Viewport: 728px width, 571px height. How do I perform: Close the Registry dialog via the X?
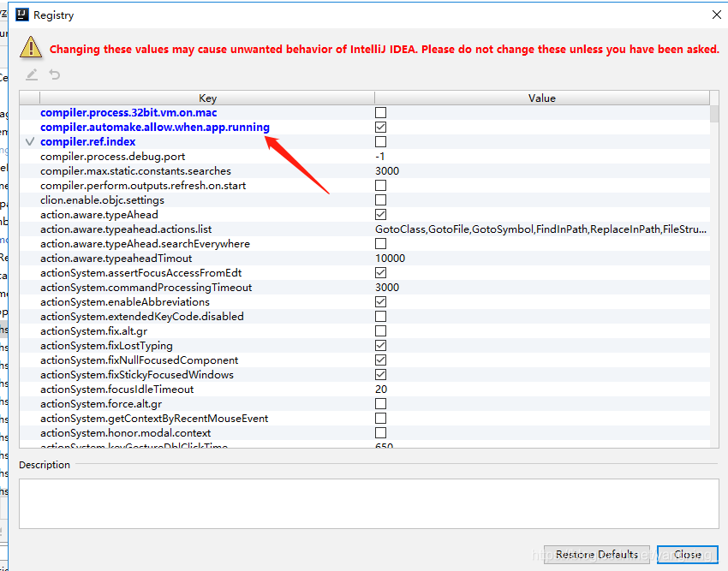(716, 15)
